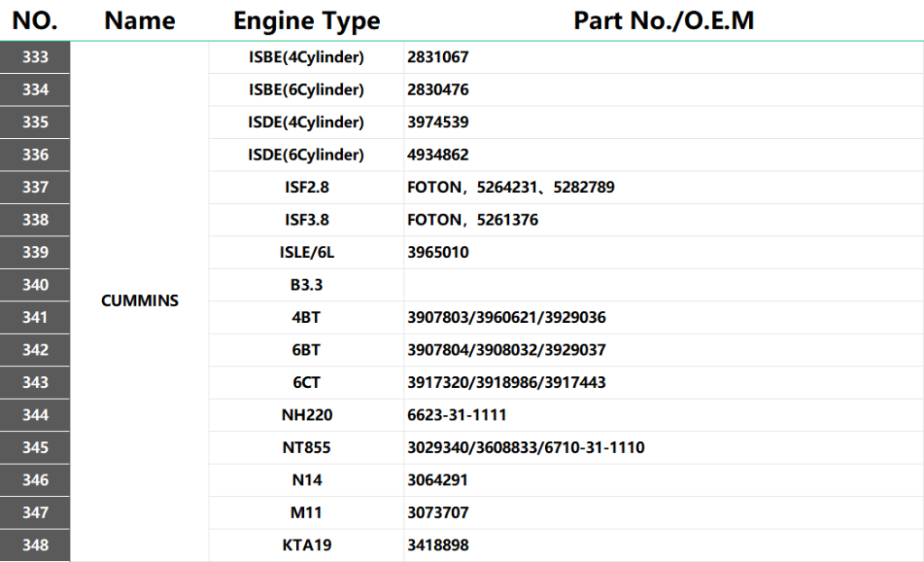
Task: Select row number 334
Action: pos(35,89)
